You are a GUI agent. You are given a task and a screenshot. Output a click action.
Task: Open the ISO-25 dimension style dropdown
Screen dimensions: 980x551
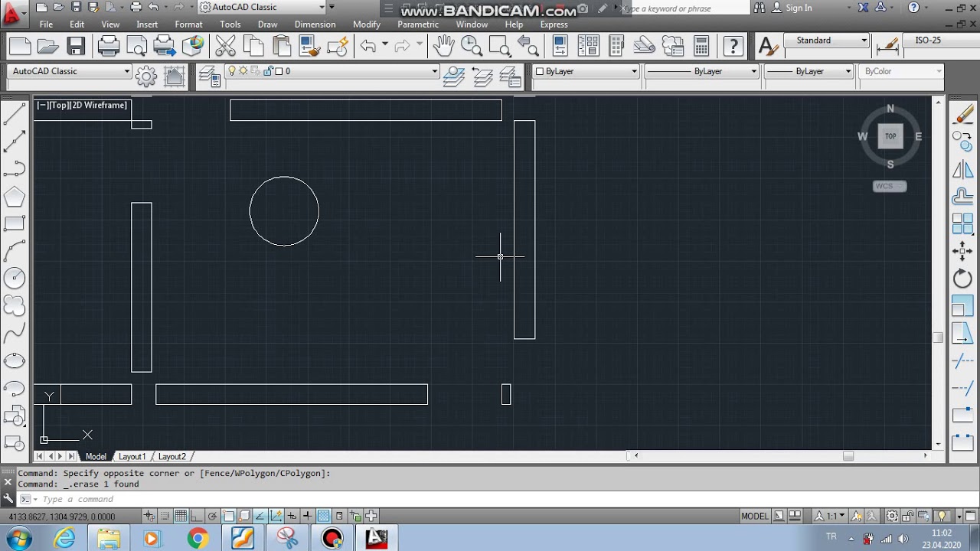pos(939,41)
